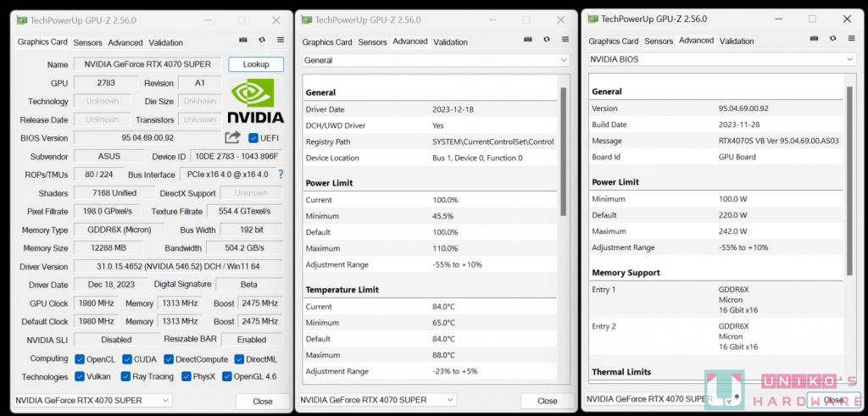Click vertical scrollbar in middle Advanced window
This screenshot has width=868, height=416.
(x=564, y=151)
